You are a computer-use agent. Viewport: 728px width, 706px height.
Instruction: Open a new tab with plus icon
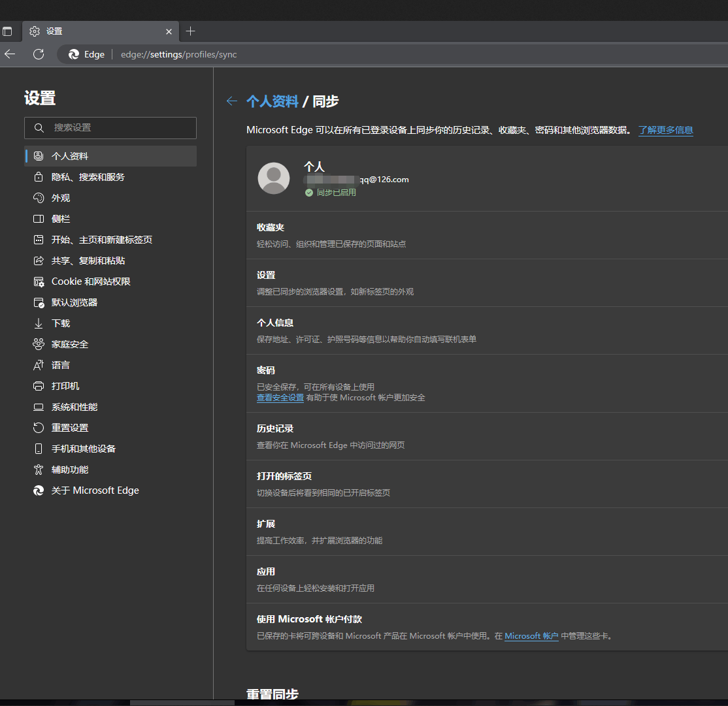click(x=190, y=31)
